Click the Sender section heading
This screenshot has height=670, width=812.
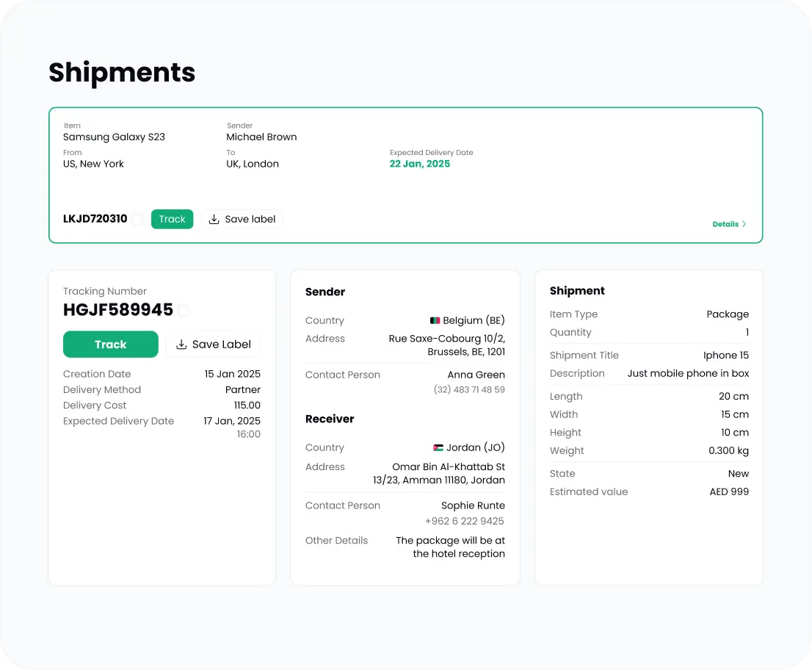click(325, 292)
